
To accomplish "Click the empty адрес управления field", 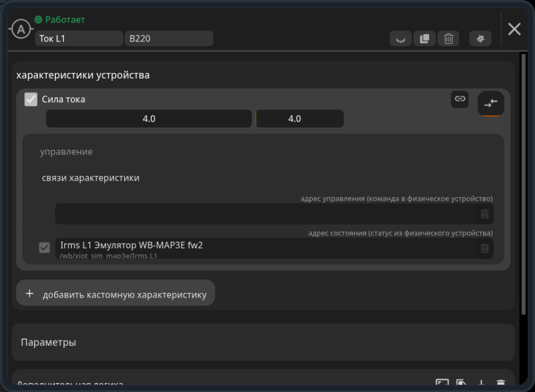I will coord(266,214).
